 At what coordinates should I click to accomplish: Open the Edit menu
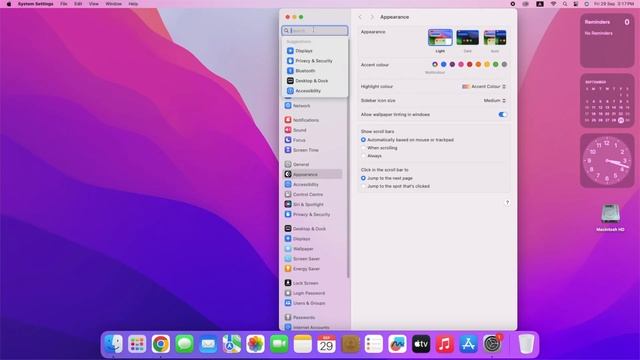(x=78, y=4)
